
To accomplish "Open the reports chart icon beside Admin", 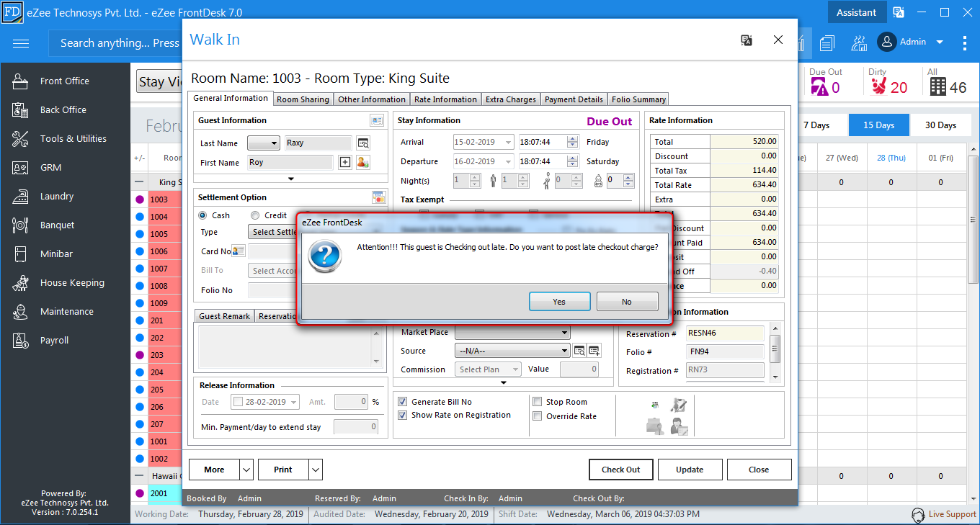I will tap(859, 43).
